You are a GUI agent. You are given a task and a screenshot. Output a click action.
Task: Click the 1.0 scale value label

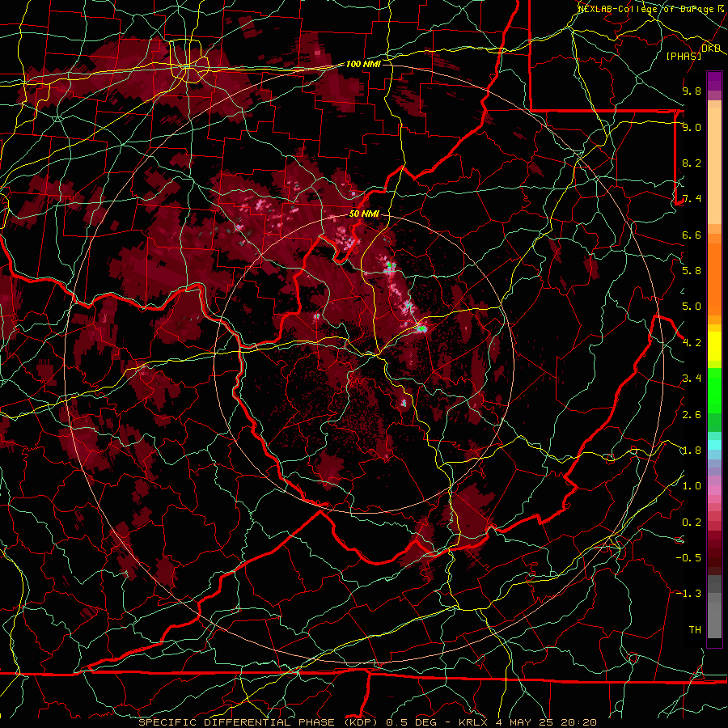pyautogui.click(x=692, y=486)
